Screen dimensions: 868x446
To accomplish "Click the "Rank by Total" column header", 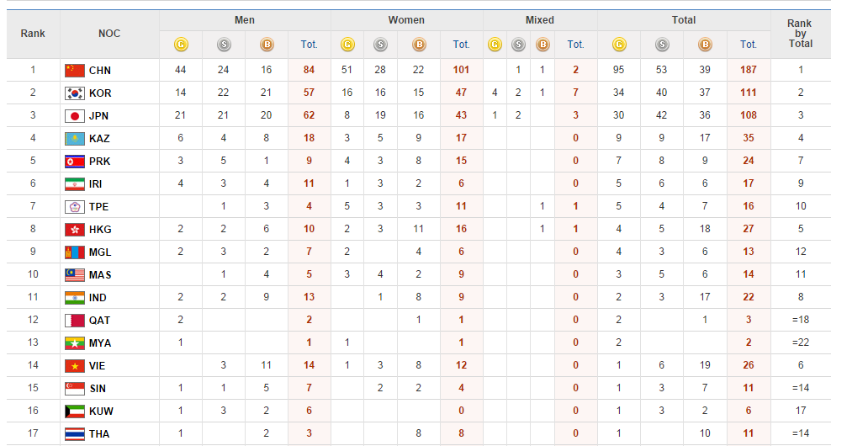I will coord(800,34).
